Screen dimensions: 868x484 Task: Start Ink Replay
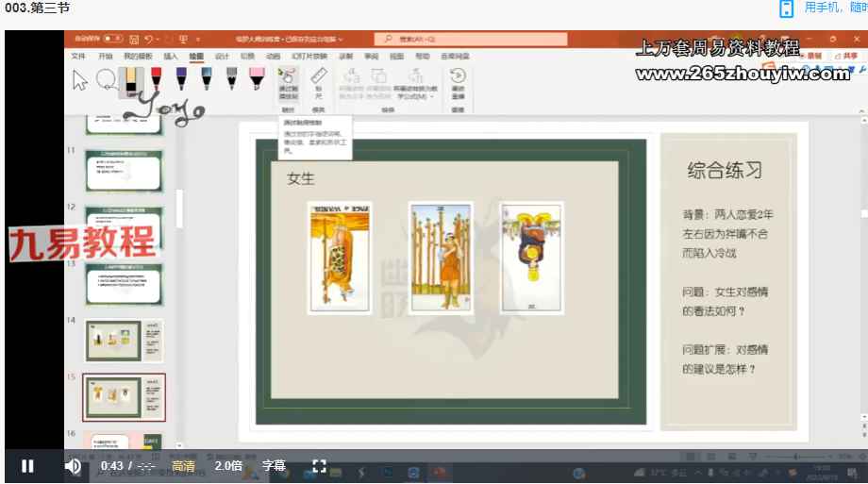458,84
